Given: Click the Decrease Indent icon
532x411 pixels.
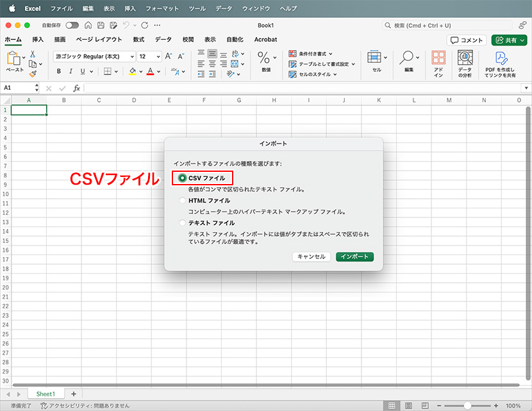Looking at the screenshot, I should 201,74.
